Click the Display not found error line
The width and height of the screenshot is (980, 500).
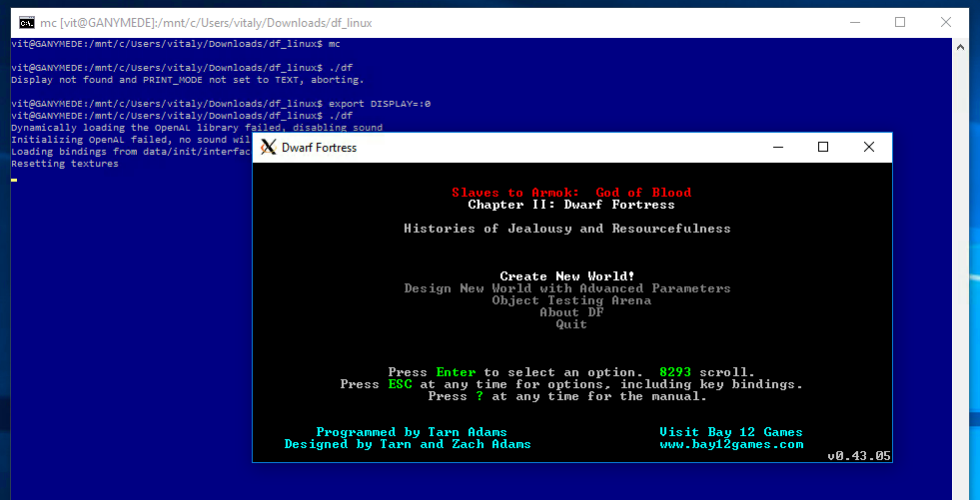(x=188, y=80)
